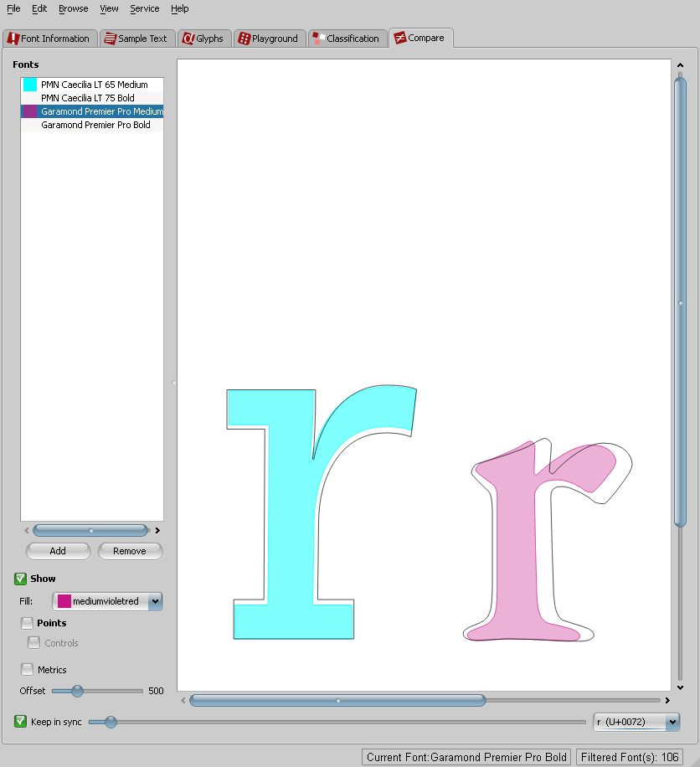Click cyan swatch beside PMN Caecilia Medium
The width and height of the screenshot is (700, 767).
tap(30, 85)
